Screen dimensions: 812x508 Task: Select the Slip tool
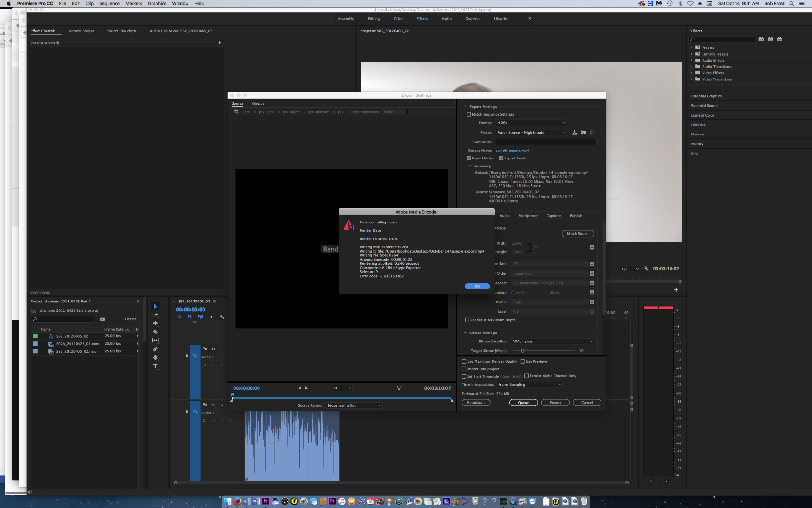click(156, 341)
